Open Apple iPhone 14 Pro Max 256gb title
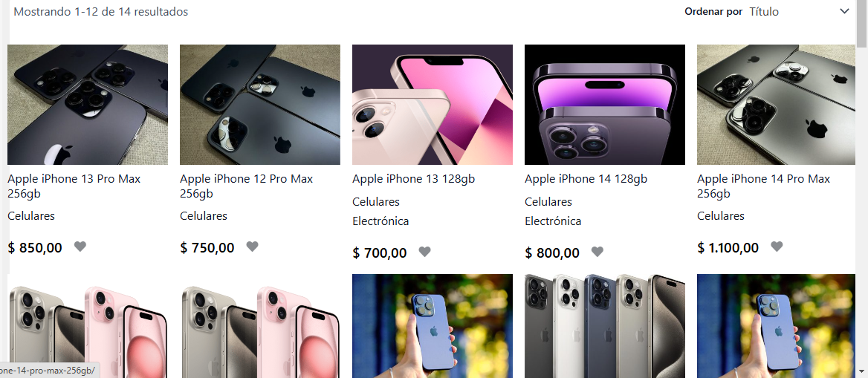This screenshot has height=378, width=868. 763,186
